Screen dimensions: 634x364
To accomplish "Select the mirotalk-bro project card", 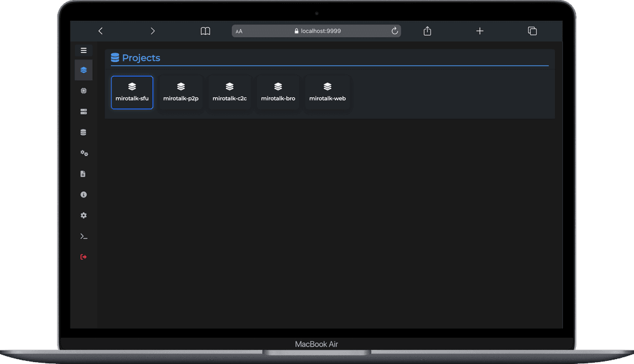I will (x=278, y=92).
